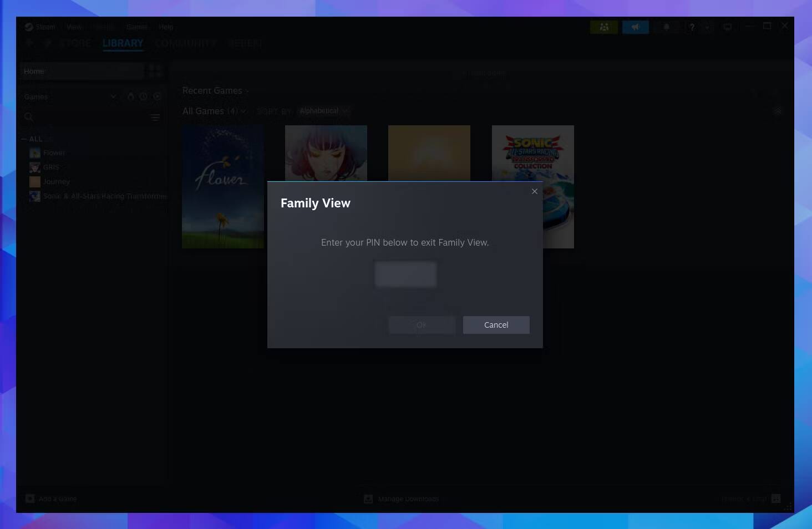Open the All Games filter dropdown

(243, 111)
